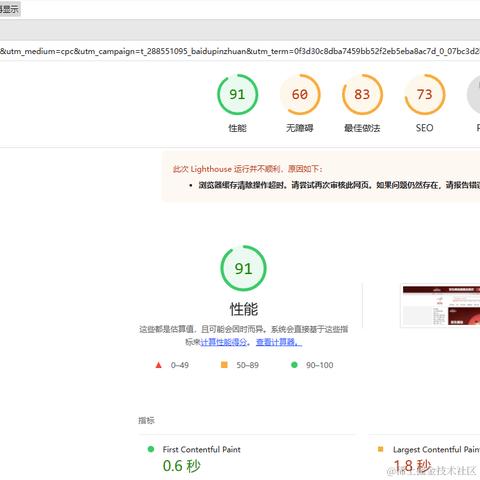Click orange square beside Largest Contentful Paint
The height and width of the screenshot is (480, 480).
(x=380, y=449)
